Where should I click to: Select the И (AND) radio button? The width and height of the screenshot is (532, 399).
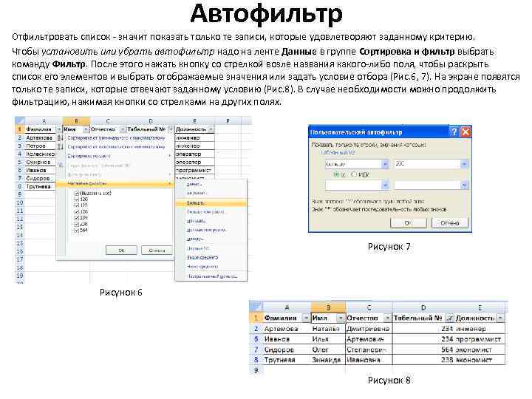tap(336, 174)
